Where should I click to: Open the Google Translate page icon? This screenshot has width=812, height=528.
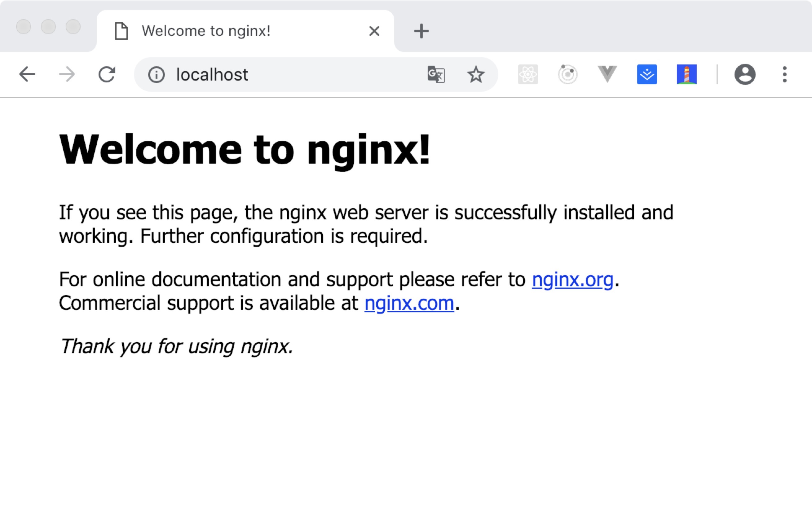coord(436,74)
